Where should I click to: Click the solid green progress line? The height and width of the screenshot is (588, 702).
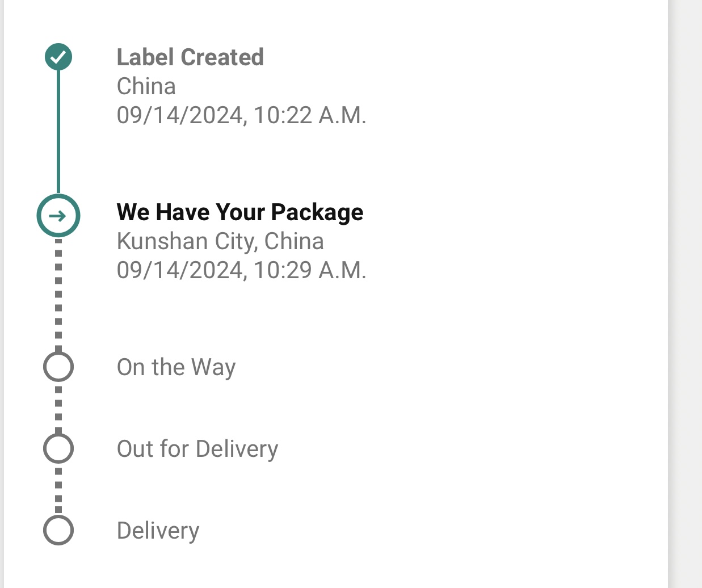click(x=58, y=131)
